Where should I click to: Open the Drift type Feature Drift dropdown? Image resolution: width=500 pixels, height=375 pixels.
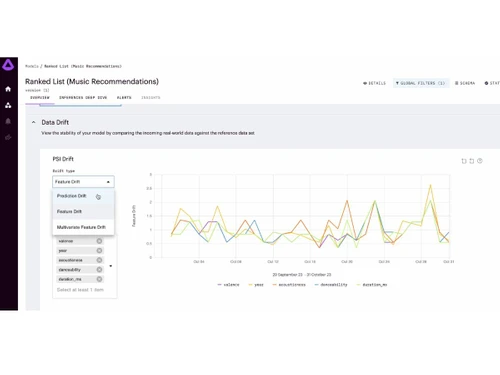pos(83,182)
